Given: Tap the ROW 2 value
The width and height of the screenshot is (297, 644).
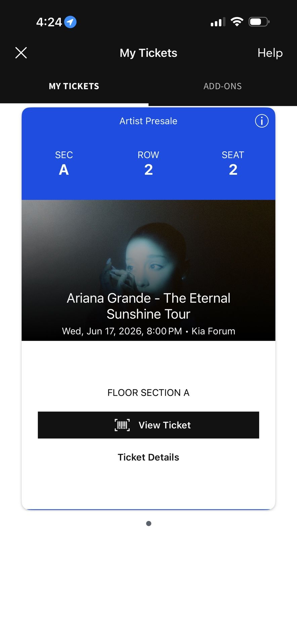Looking at the screenshot, I should (148, 169).
